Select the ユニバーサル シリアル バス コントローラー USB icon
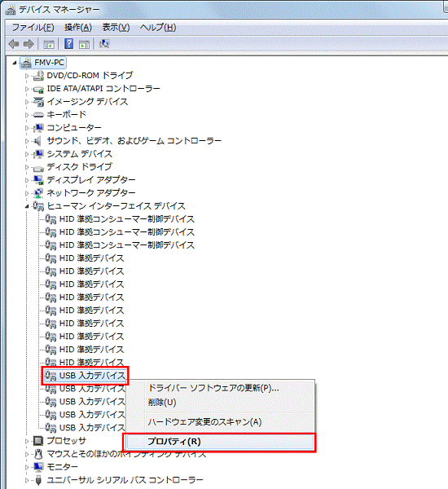 pos(38,480)
